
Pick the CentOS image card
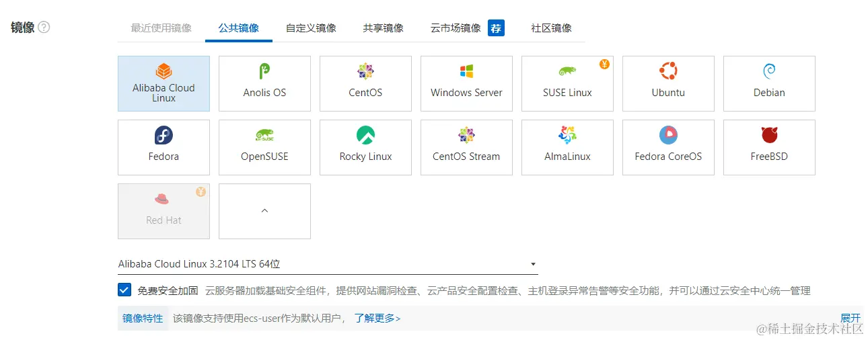click(x=365, y=83)
